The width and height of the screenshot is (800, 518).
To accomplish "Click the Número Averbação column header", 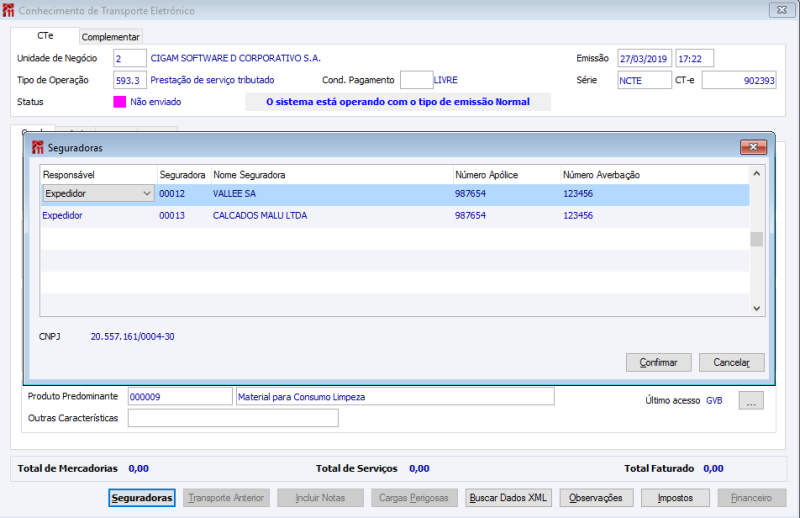I will [x=655, y=175].
